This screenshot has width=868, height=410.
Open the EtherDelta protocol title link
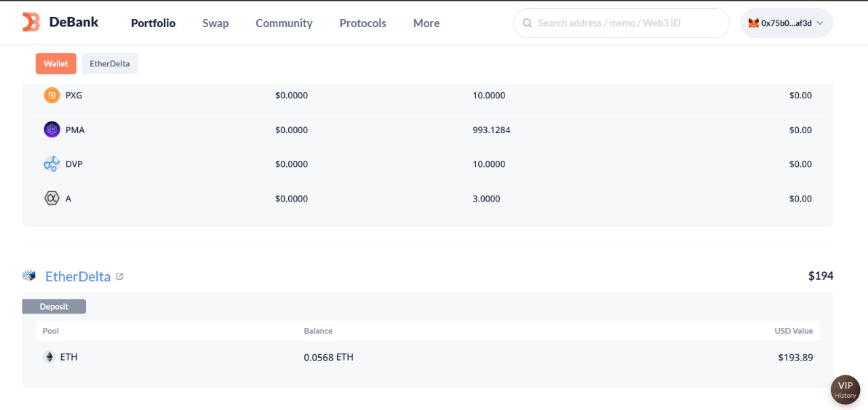78,276
